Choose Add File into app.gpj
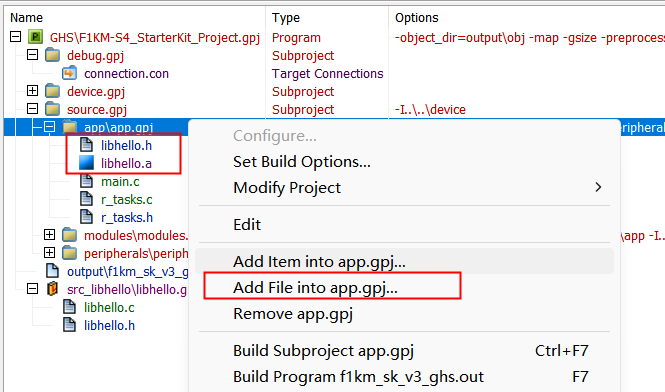 click(x=316, y=288)
